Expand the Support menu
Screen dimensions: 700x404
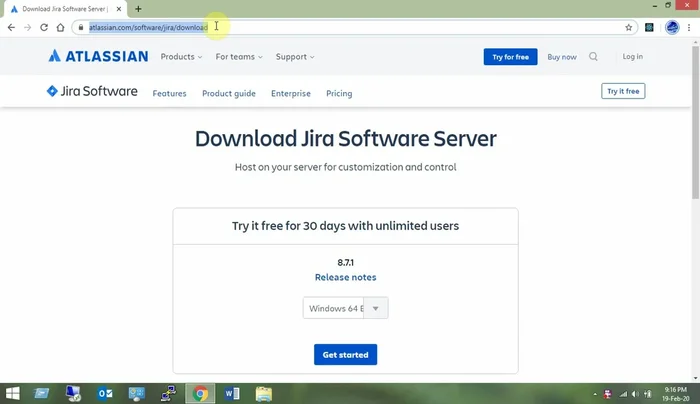pos(295,57)
